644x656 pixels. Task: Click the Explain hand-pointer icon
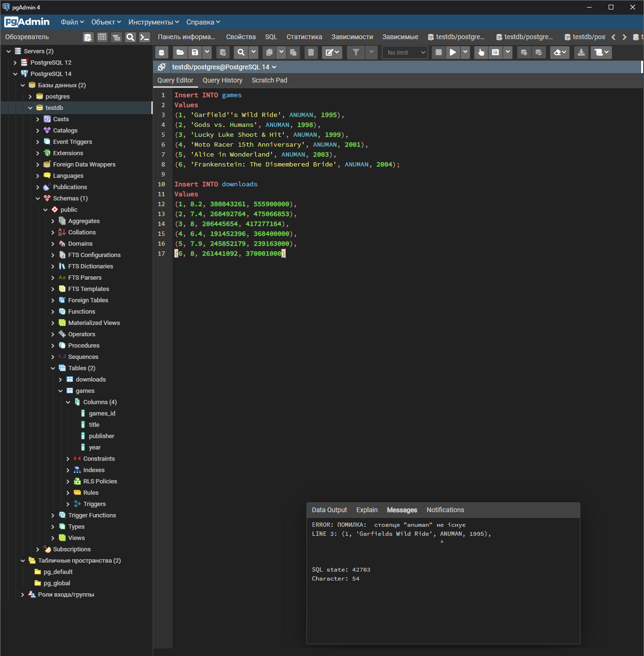481,52
